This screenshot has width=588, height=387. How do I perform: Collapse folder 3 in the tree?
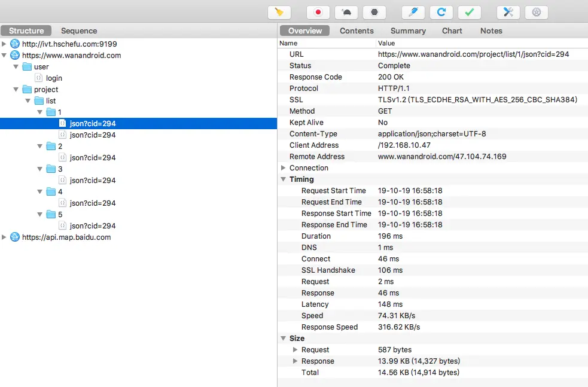coord(39,169)
